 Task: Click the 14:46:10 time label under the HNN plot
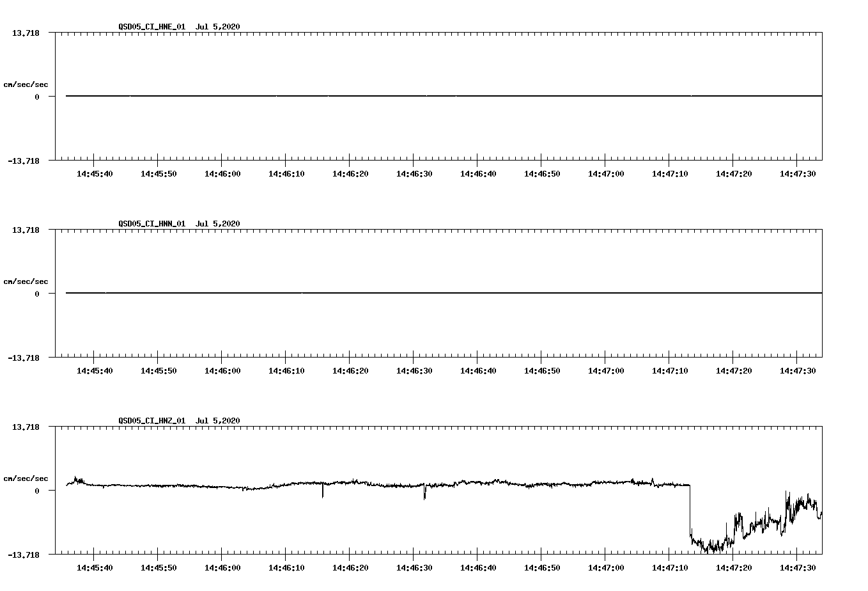tap(286, 370)
